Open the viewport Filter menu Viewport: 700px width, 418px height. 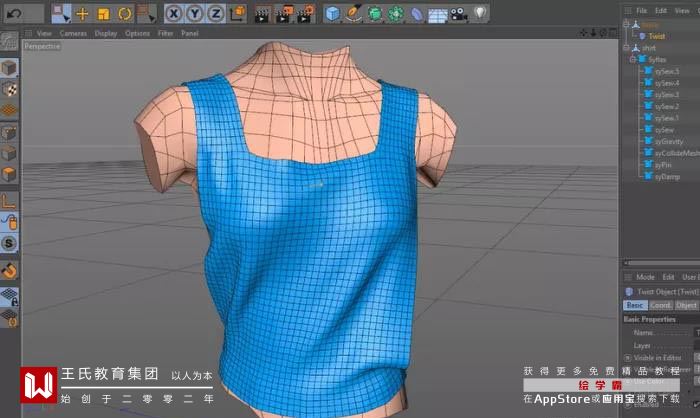pos(165,33)
